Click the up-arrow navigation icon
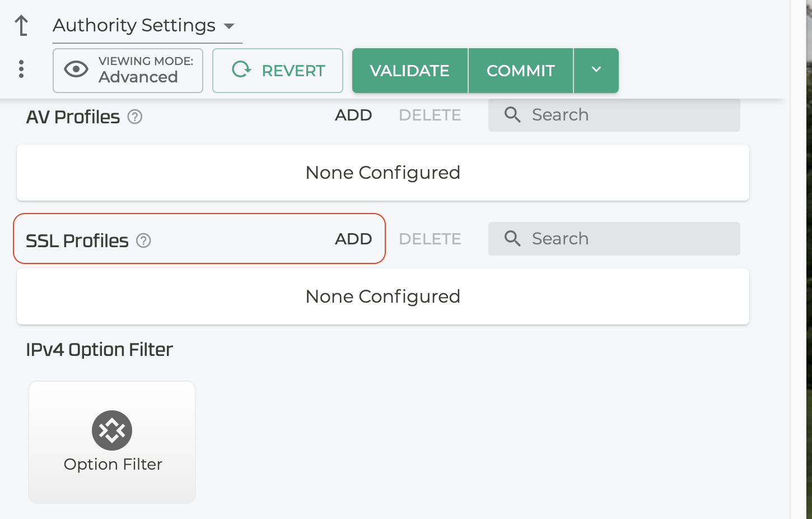The height and width of the screenshot is (519, 812). point(21,26)
